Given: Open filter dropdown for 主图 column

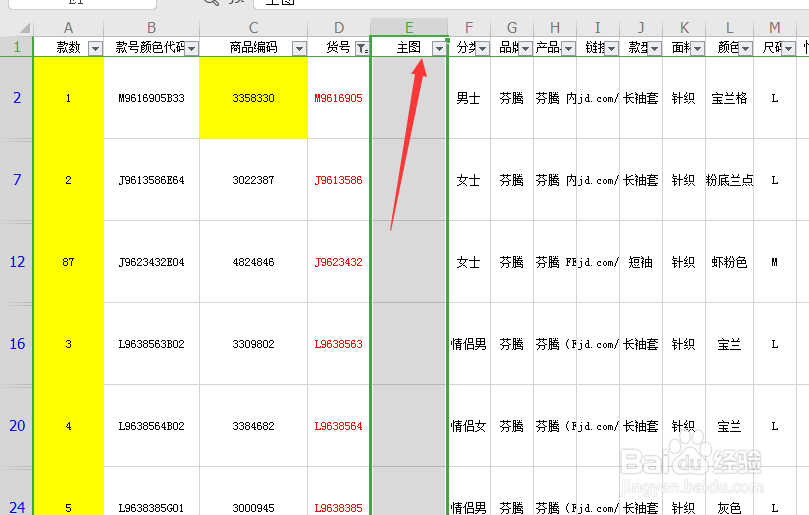Looking at the screenshot, I should click(x=439, y=49).
